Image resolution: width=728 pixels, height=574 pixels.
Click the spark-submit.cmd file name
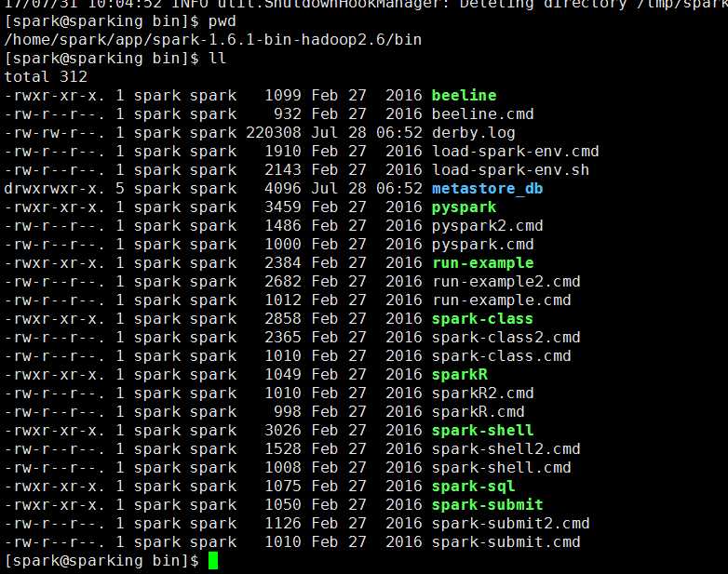tap(506, 542)
